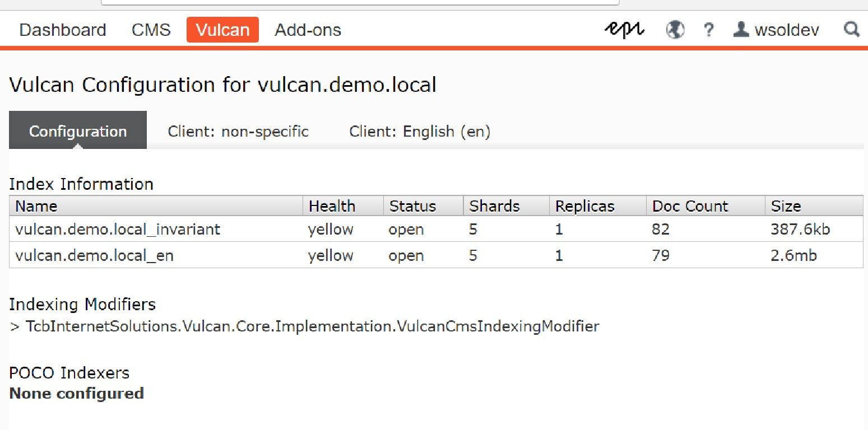Click the globe site icon
The width and height of the screenshot is (868, 430).
click(x=675, y=30)
